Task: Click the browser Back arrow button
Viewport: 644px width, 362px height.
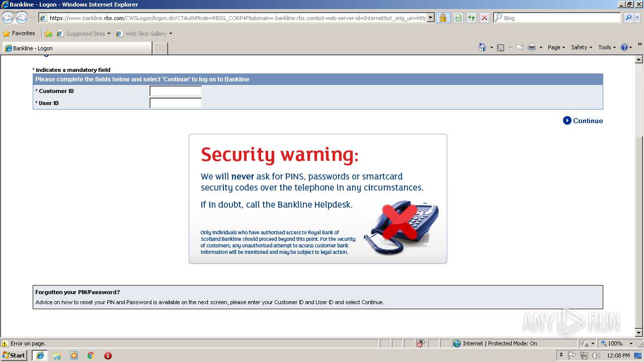Action: (x=8, y=18)
